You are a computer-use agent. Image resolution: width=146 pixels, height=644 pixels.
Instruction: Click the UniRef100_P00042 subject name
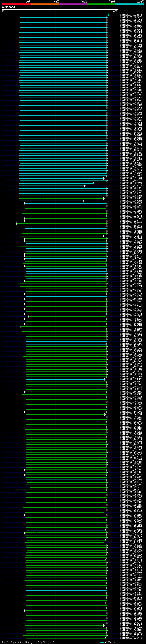pyautogui.click(x=131, y=517)
